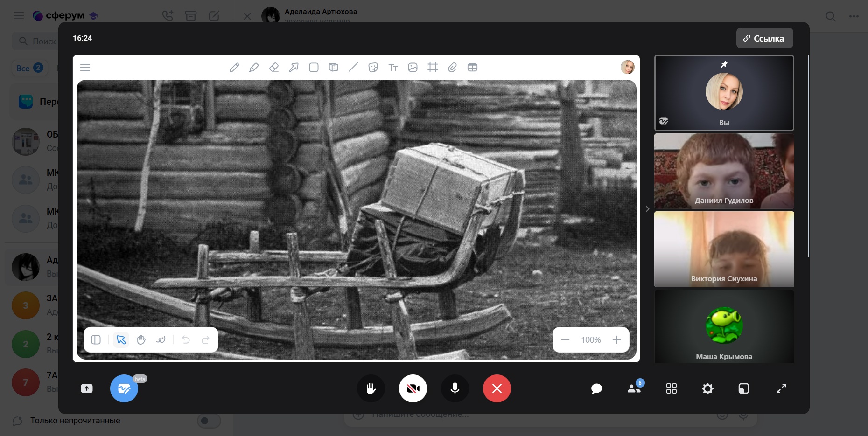
Task: Search within the chat
Action: pyautogui.click(x=831, y=16)
